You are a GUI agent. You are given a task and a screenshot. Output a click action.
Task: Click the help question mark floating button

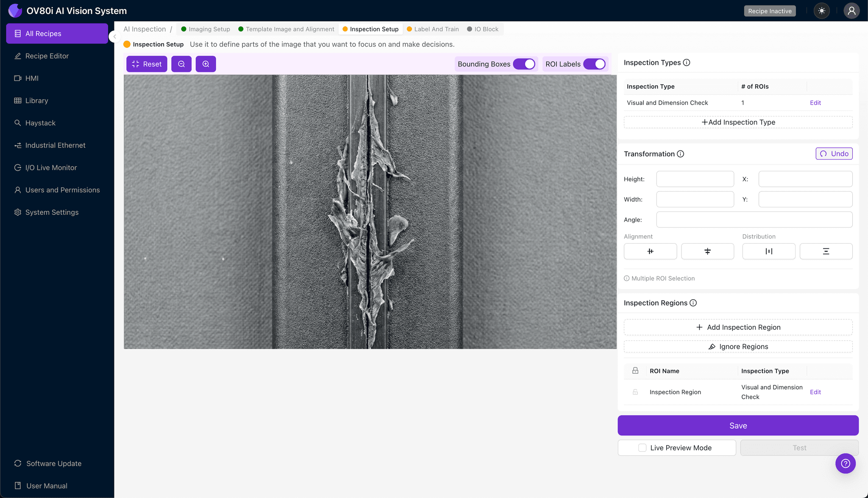point(846,463)
